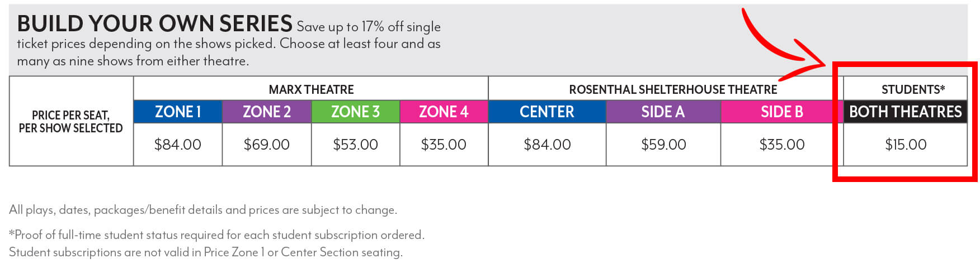Image resolution: width=980 pixels, height=268 pixels.
Task: Click the Students* column heading
Action: (913, 89)
